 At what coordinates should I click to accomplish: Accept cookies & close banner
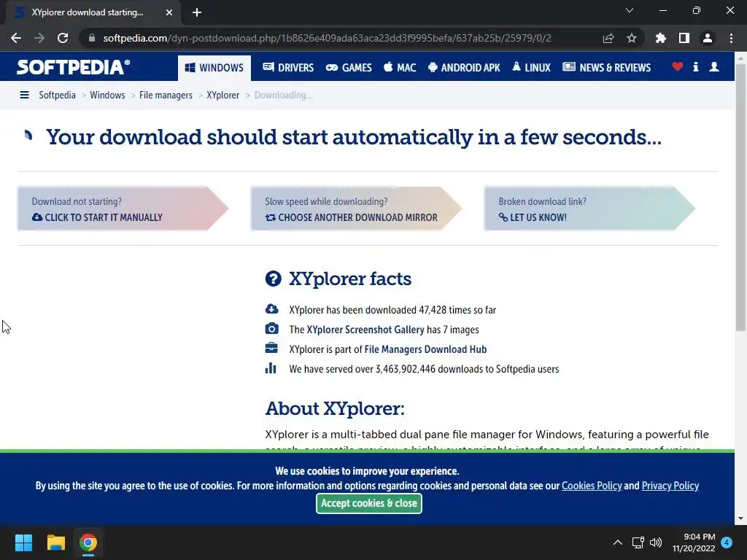pyautogui.click(x=368, y=503)
